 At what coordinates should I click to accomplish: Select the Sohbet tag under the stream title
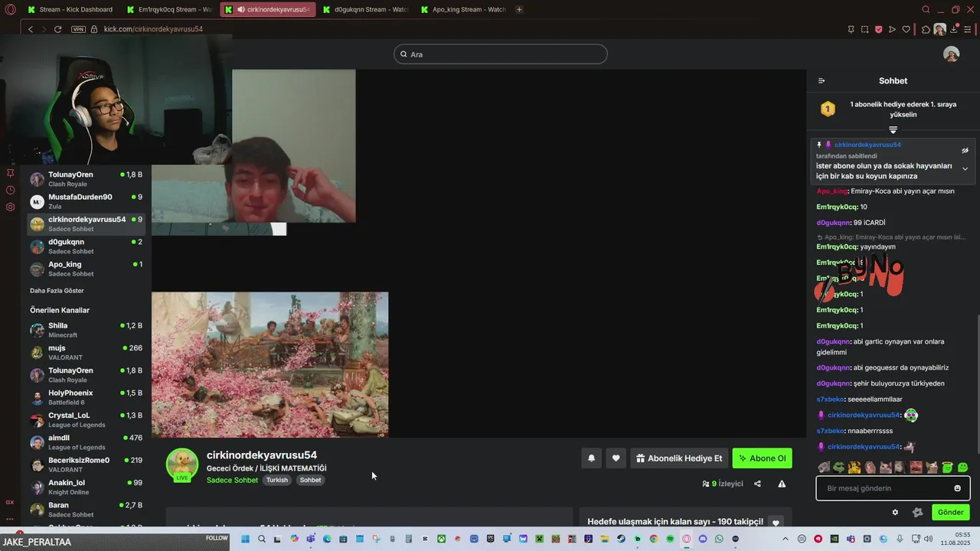tap(310, 480)
